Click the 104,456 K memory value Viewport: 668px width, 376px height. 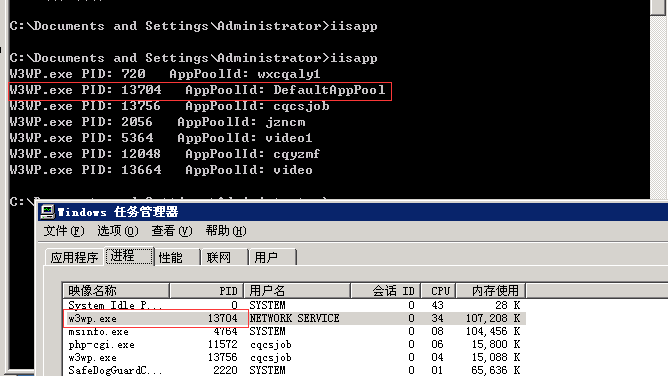[492, 331]
